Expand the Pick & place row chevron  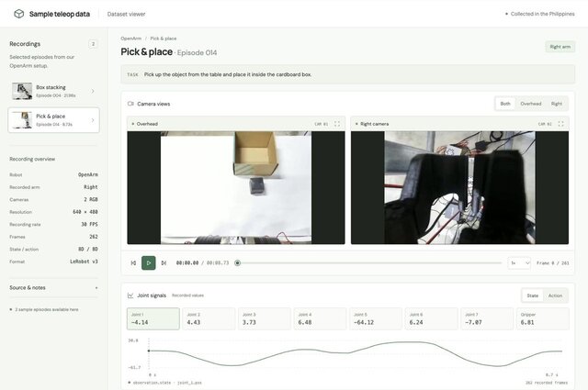pos(93,120)
